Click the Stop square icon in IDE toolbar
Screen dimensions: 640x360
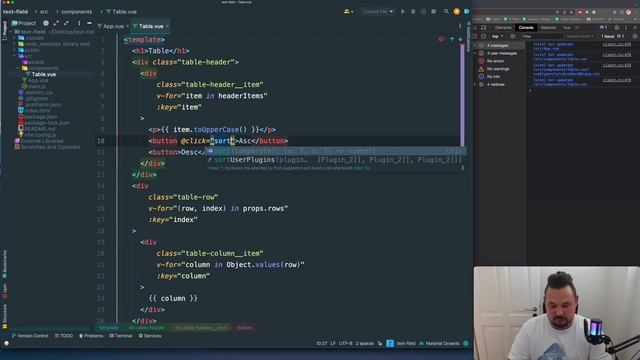433,11
